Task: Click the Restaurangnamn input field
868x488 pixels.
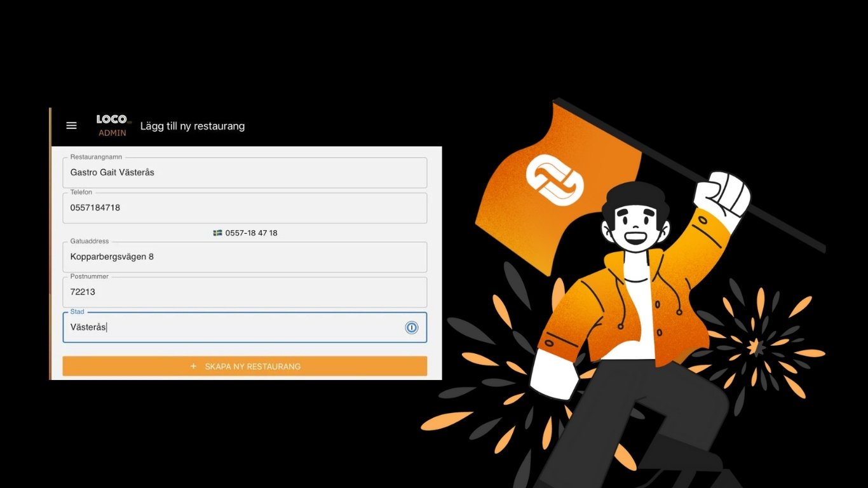Action: 245,172
